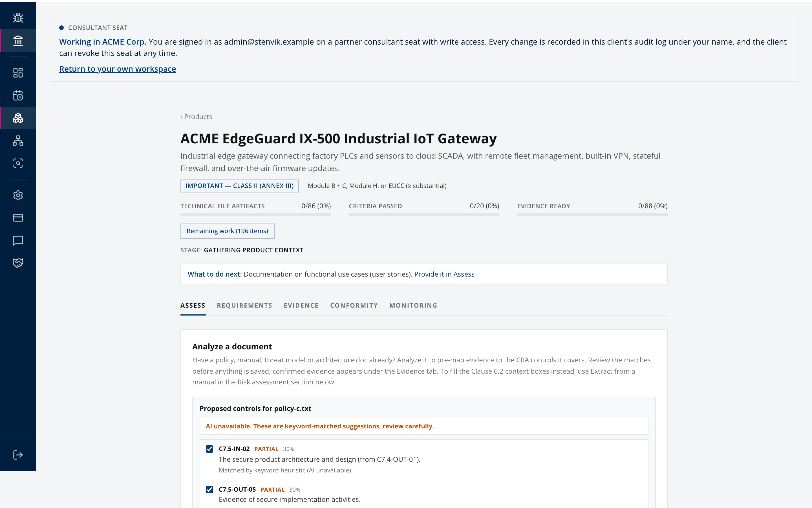The height and width of the screenshot is (508, 812).
Task: Click Evidence of secure implementation activities text
Action: 289,499
